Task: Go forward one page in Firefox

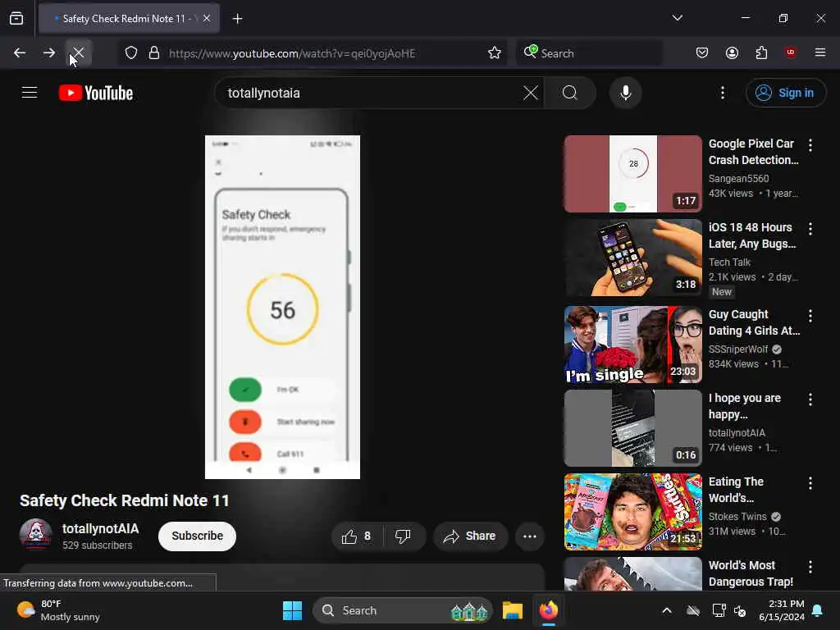Action: point(48,53)
